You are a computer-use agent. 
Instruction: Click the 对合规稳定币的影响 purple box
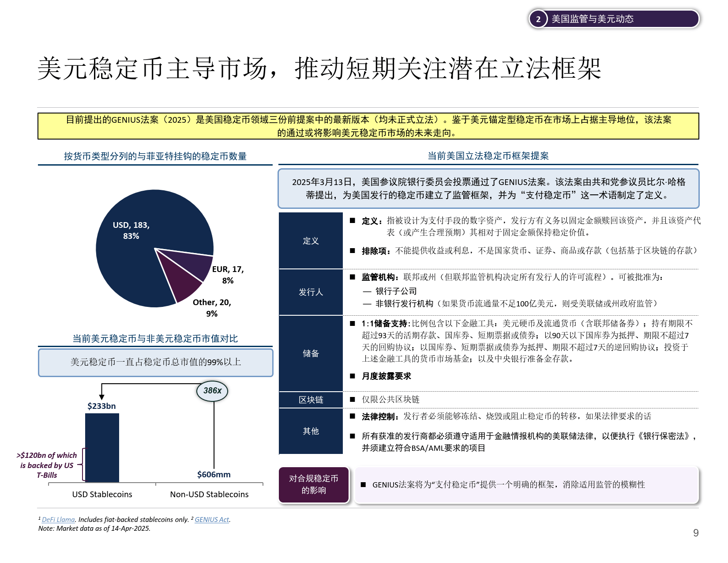pos(314,485)
